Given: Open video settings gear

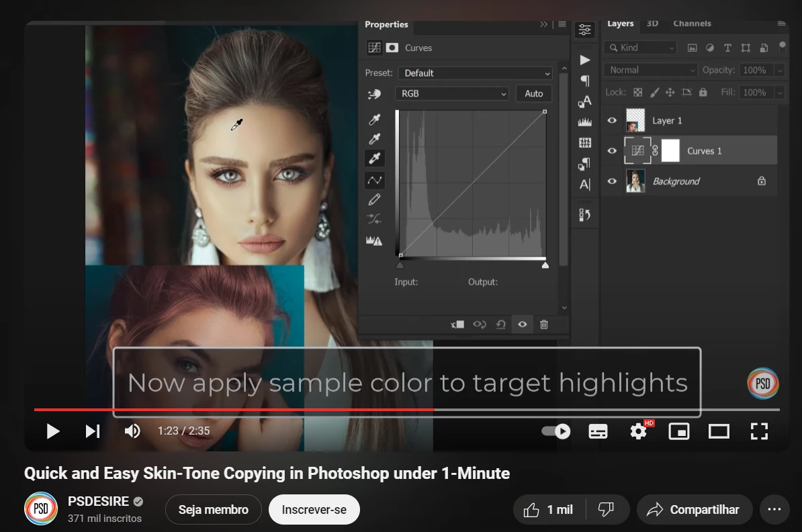Looking at the screenshot, I should [x=638, y=432].
